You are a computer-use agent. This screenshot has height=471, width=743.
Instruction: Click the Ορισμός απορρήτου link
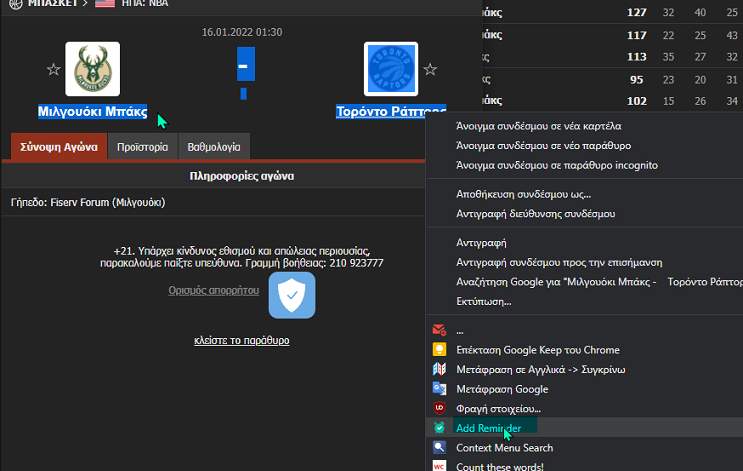click(x=214, y=290)
